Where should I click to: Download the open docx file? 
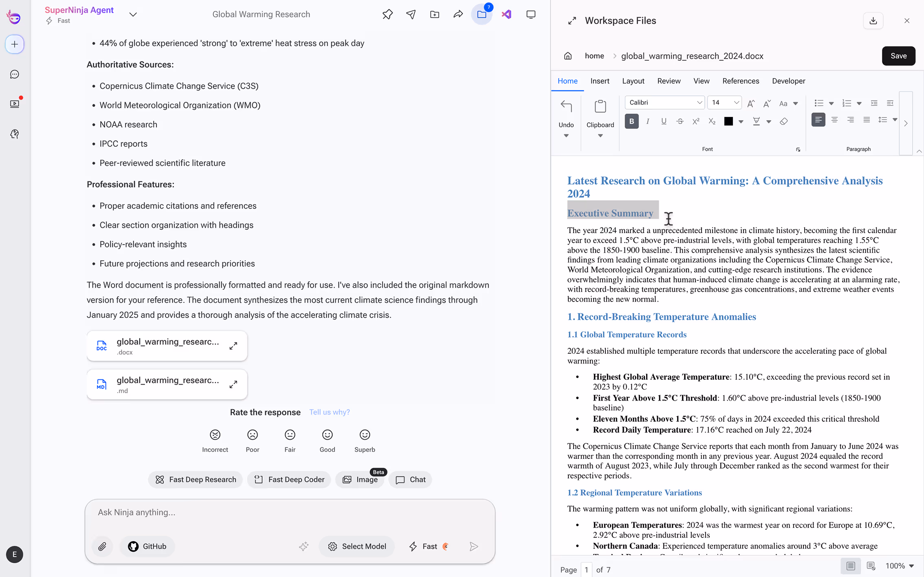click(x=873, y=20)
